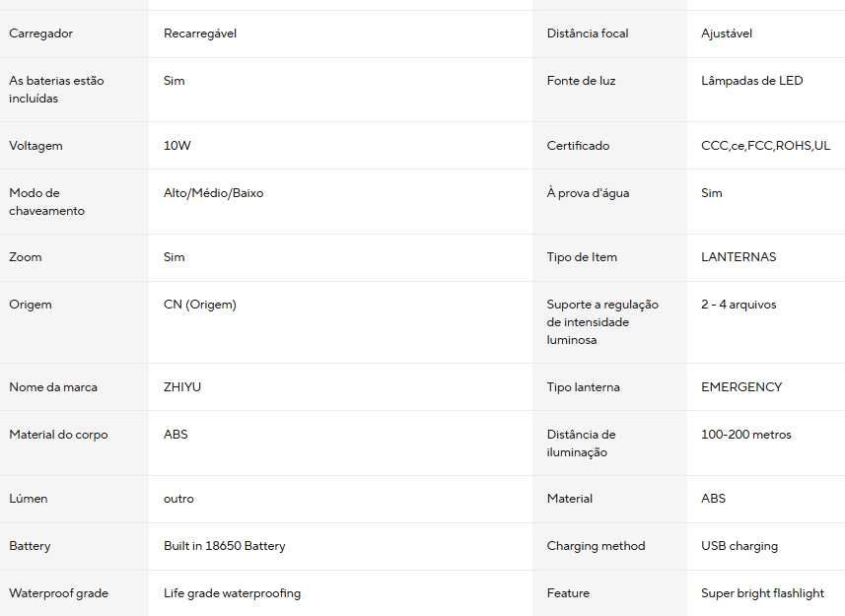Click the "100-200 metros" lighting distance value

(x=745, y=435)
